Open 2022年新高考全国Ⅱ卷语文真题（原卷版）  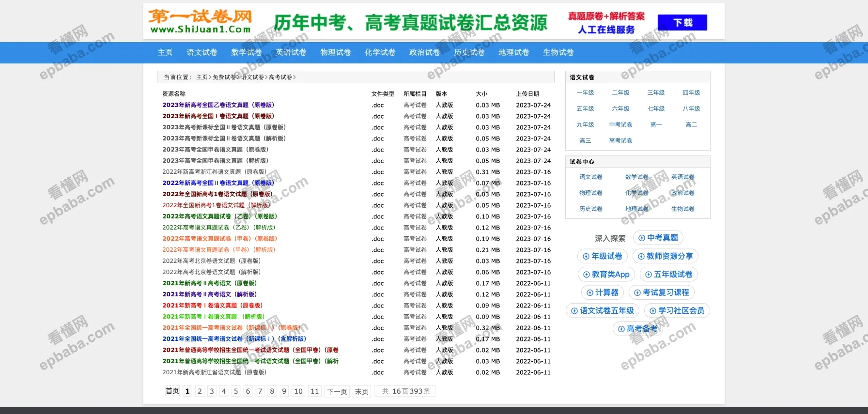click(218, 183)
